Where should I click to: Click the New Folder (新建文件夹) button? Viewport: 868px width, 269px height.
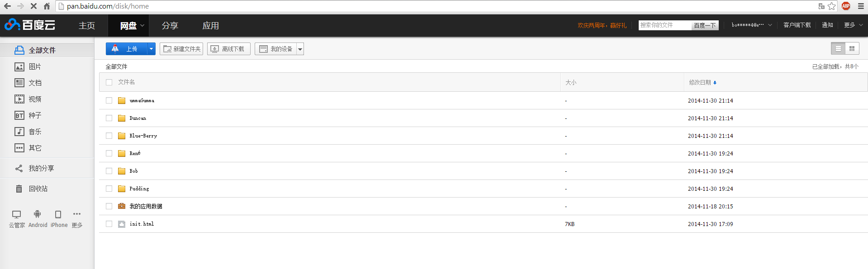181,49
